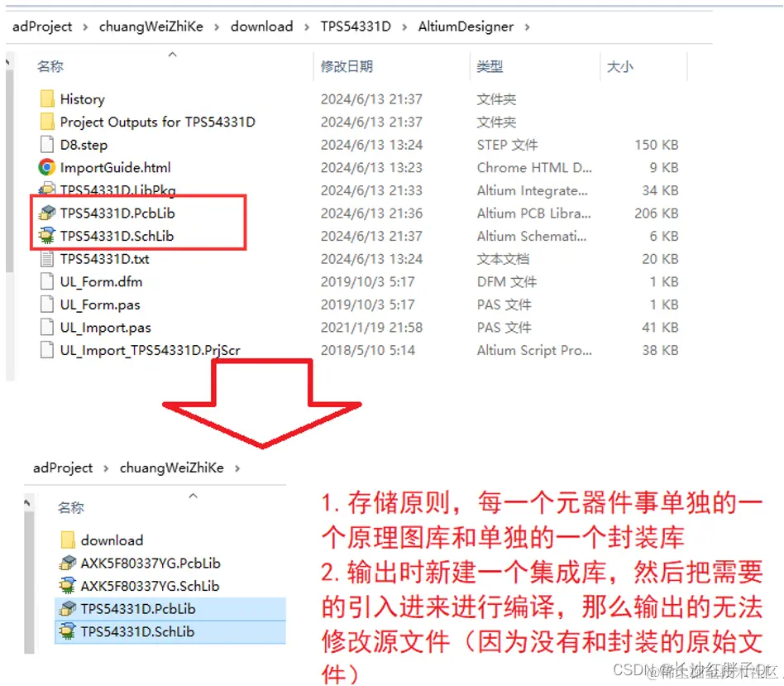Click the highlighted TPS54331D.SchLib icon in chuangWeiZhiKe
Viewport: 784px width, 686px height.
(68, 631)
